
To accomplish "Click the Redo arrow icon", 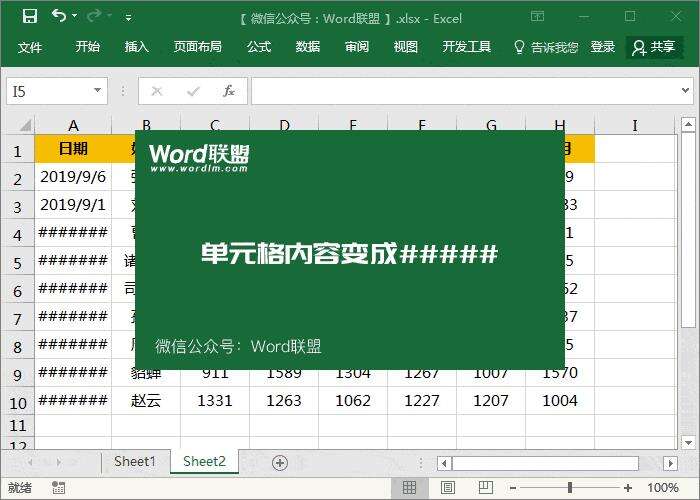I will [94, 16].
